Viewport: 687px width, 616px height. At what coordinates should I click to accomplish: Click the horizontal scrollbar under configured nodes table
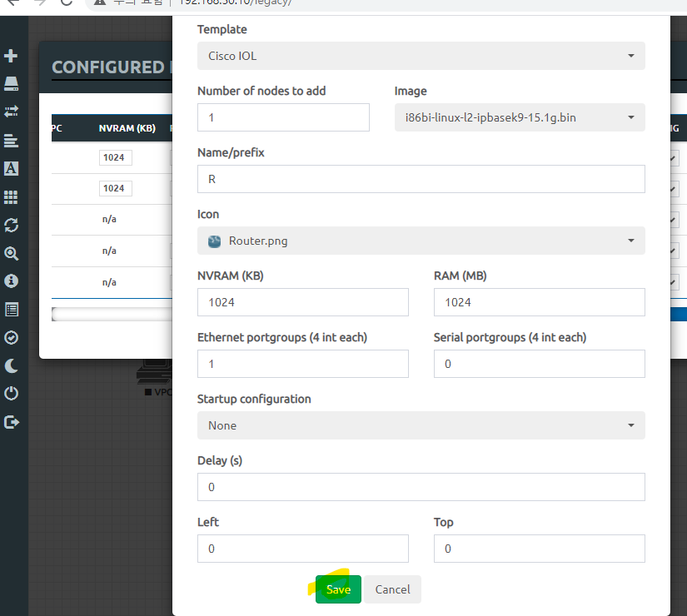(112, 314)
